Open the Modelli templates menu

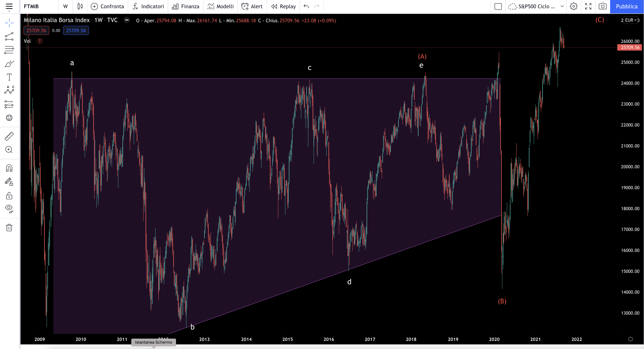220,7
